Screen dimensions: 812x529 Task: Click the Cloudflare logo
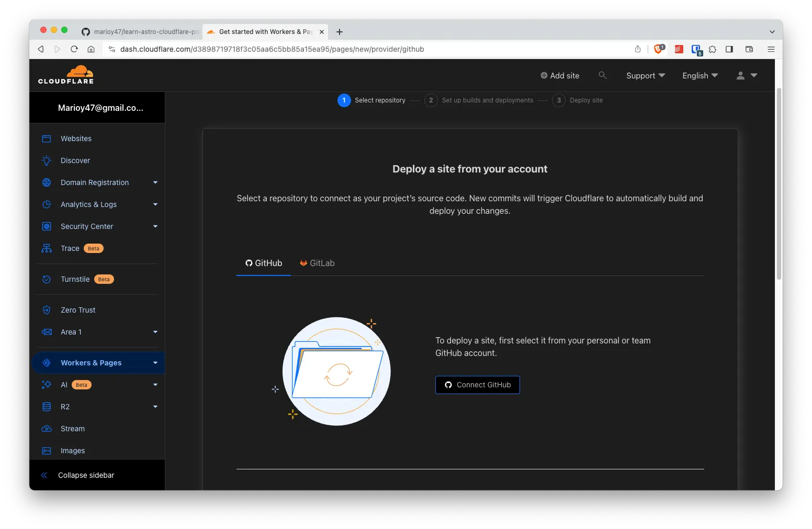(x=66, y=75)
